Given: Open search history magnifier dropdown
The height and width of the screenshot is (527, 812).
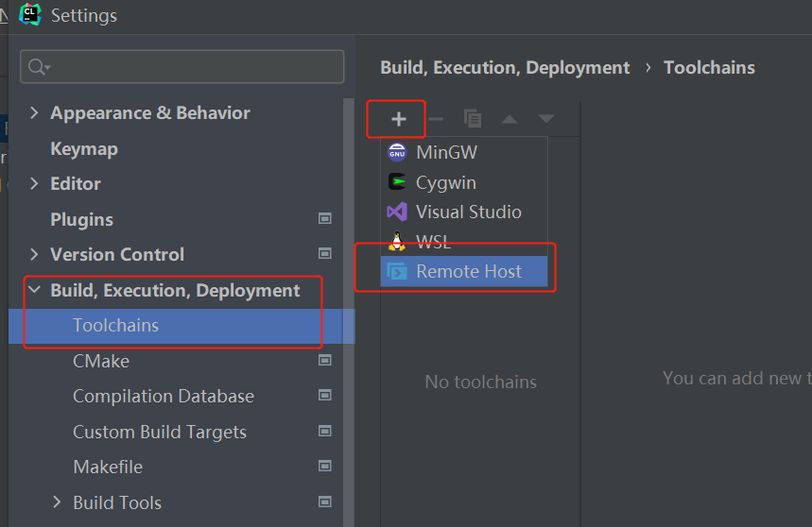Looking at the screenshot, I should tap(40, 67).
